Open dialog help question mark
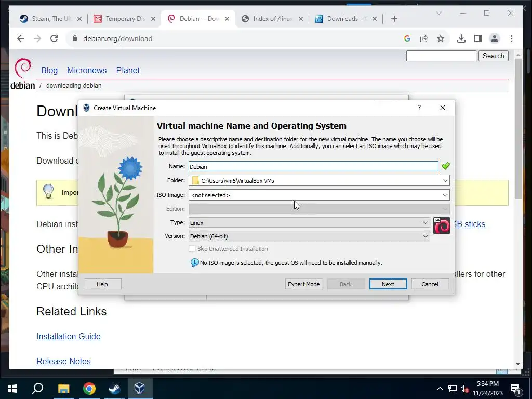The image size is (532, 399). 419,108
